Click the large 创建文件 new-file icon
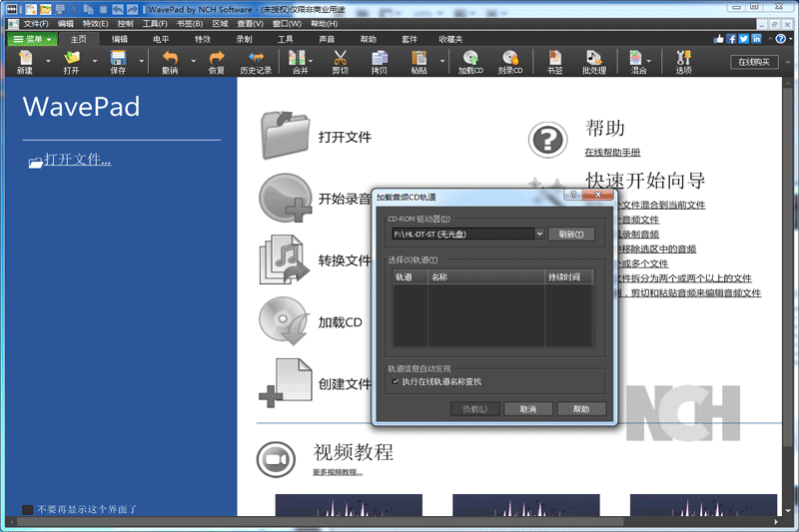This screenshot has height=532, width=799. (x=286, y=383)
